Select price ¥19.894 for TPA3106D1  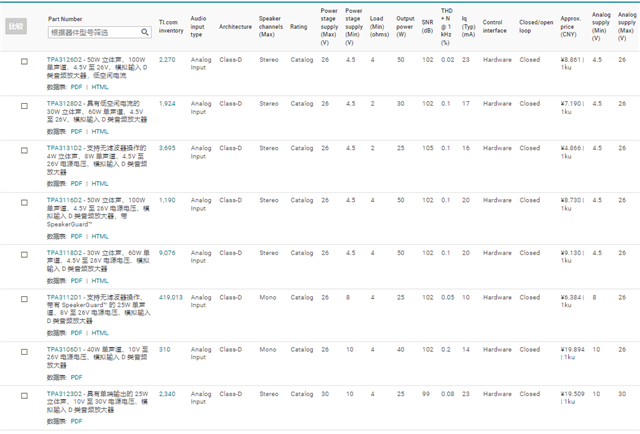coord(573,349)
